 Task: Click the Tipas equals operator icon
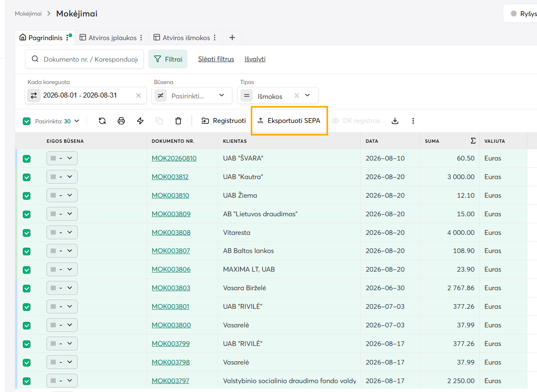coord(247,95)
